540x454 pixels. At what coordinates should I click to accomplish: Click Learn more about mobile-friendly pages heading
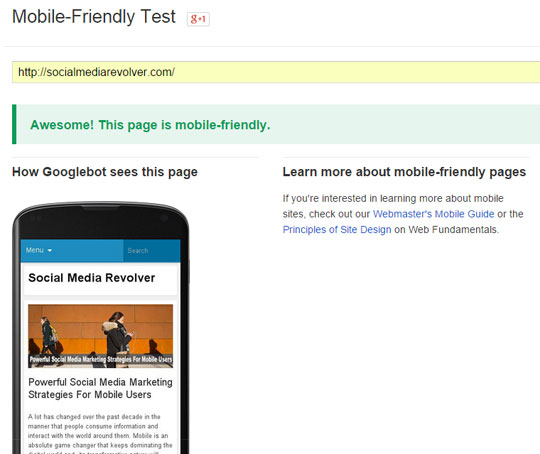[x=404, y=172]
